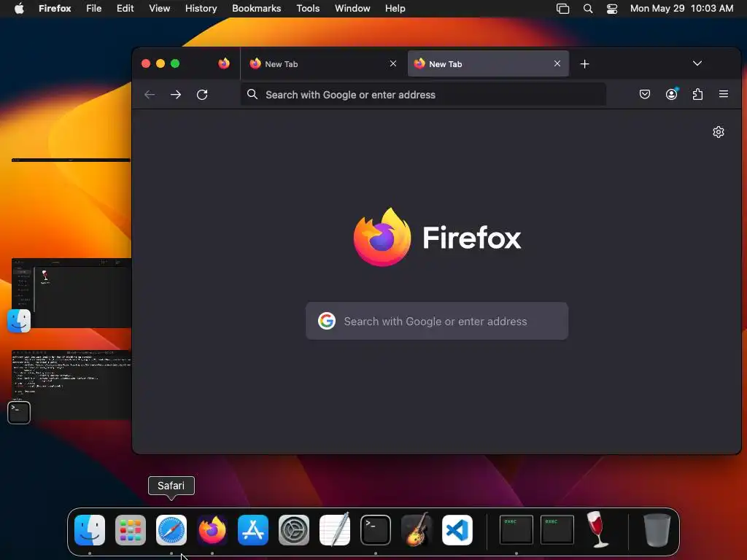This screenshot has height=560, width=747.
Task: Click the Google logo in search box
Action: click(x=327, y=321)
